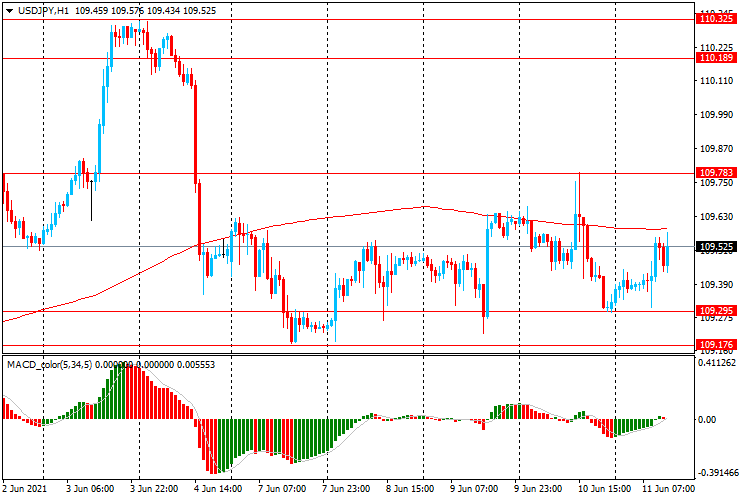The image size is (740, 500).
Task: Select the 0.411262 MACD scale value
Action: (x=716, y=363)
